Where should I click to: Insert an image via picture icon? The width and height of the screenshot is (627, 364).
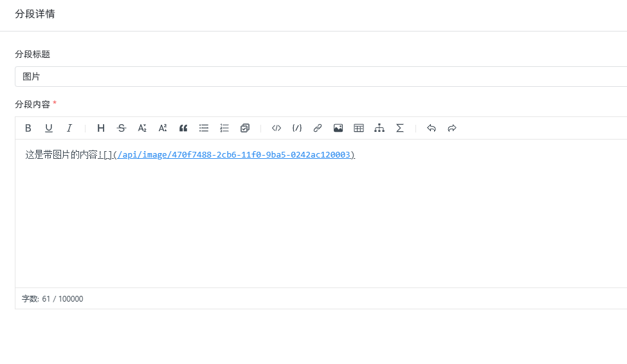coord(338,128)
